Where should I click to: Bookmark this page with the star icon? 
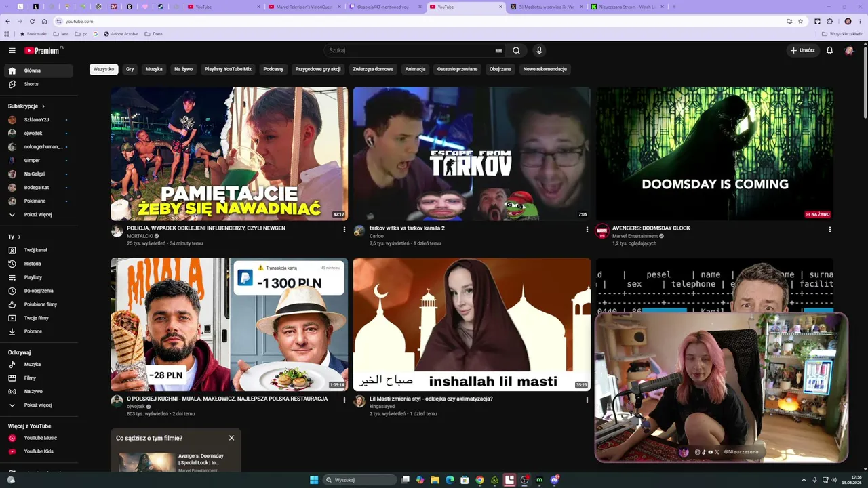[x=800, y=21]
